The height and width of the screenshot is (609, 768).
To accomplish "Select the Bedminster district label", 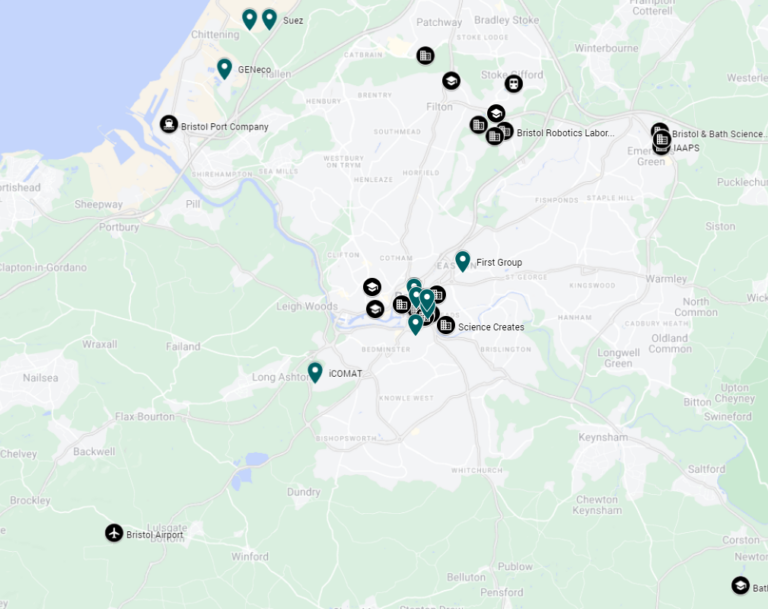I will pyautogui.click(x=386, y=349).
